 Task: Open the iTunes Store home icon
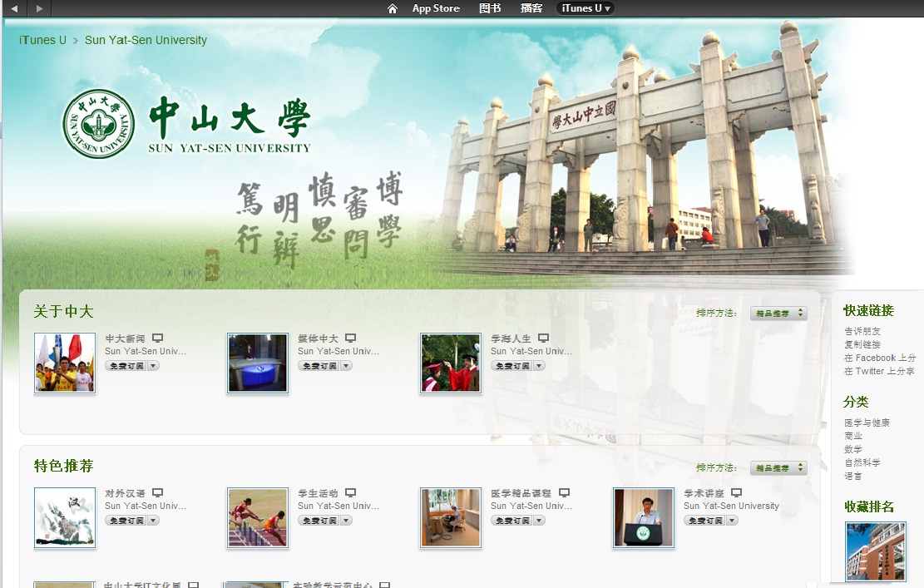(393, 8)
